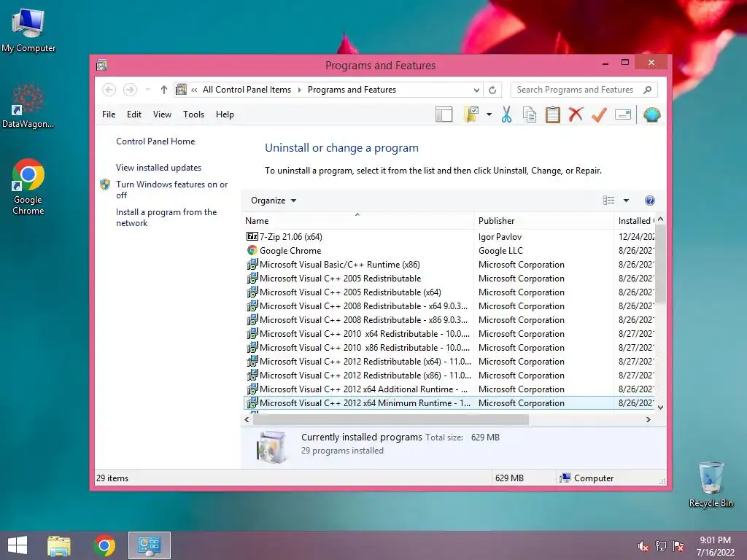This screenshot has width=747, height=560.
Task: Click the orange checkmark toolbar icon
Action: 600,114
